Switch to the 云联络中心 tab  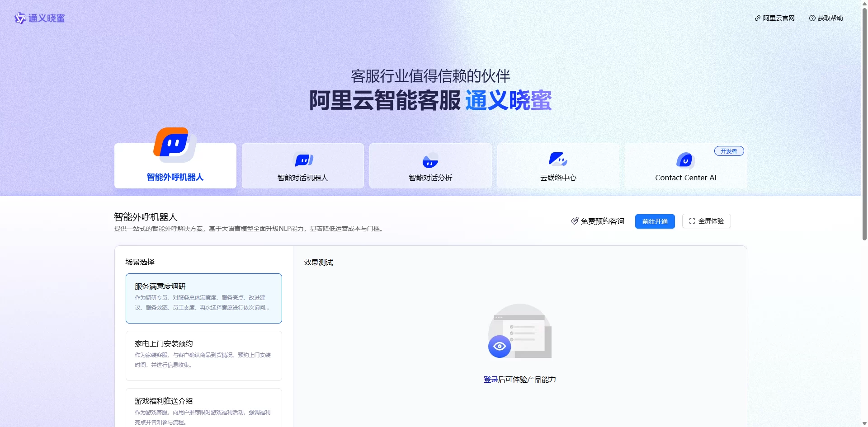point(558,178)
